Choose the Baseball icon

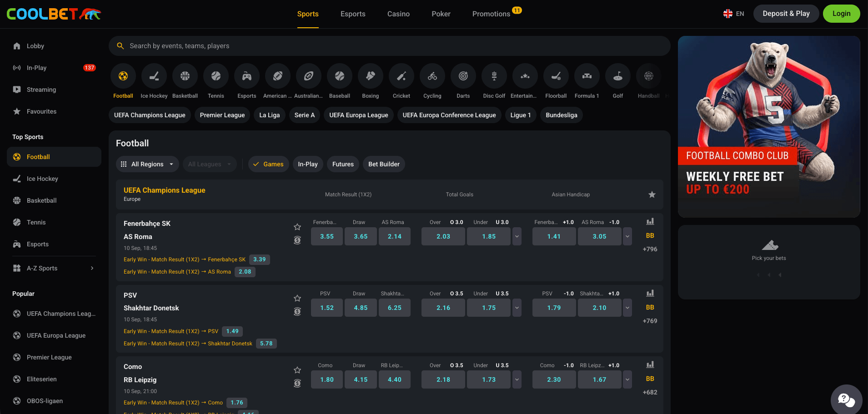(x=340, y=76)
